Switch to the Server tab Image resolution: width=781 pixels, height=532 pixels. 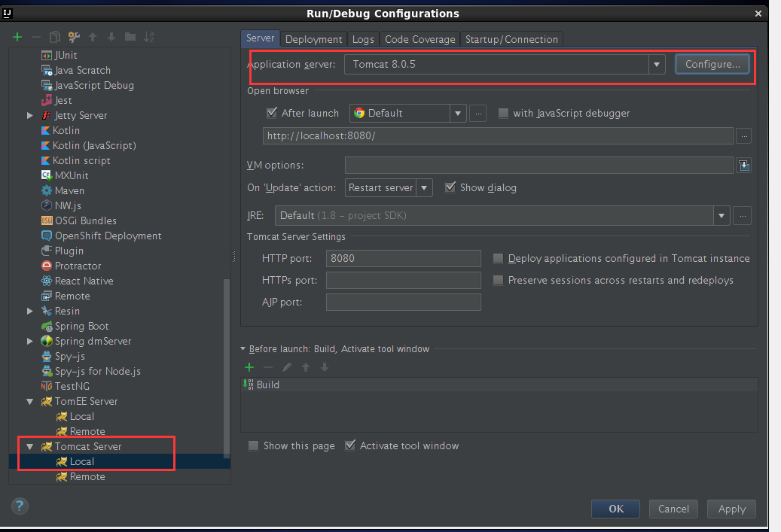click(260, 38)
